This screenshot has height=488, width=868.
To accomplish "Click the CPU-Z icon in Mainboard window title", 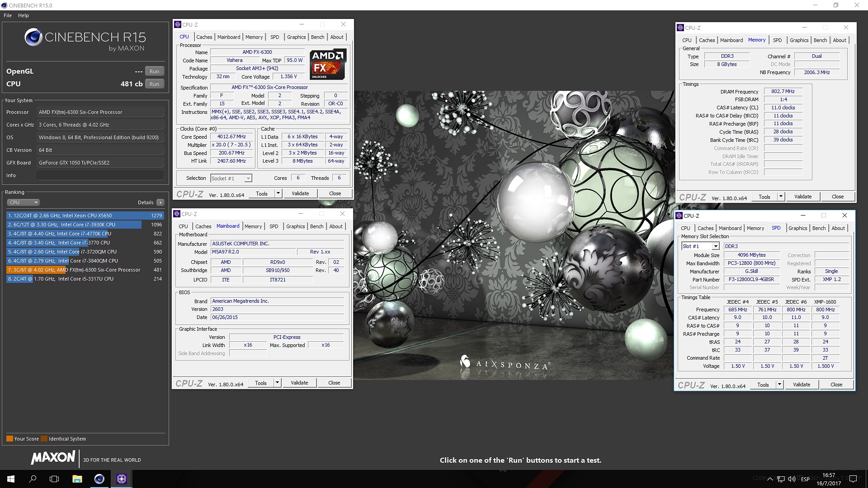I will [177, 214].
